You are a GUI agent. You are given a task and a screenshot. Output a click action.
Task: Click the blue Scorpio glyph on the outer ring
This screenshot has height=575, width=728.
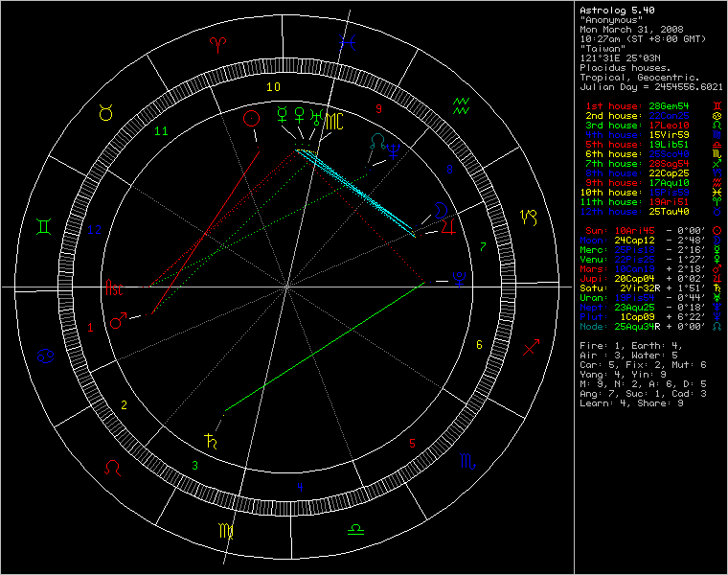tap(467, 461)
